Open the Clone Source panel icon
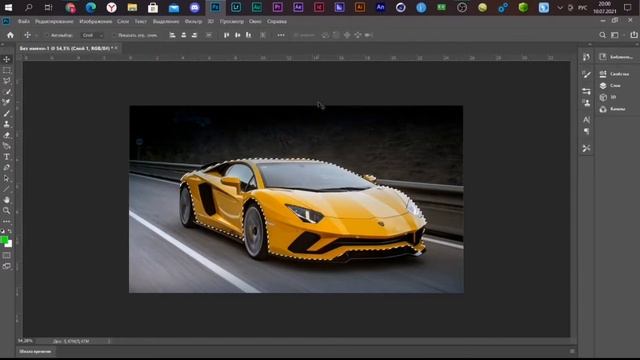Viewport: 640px width, 360px height. click(x=587, y=103)
